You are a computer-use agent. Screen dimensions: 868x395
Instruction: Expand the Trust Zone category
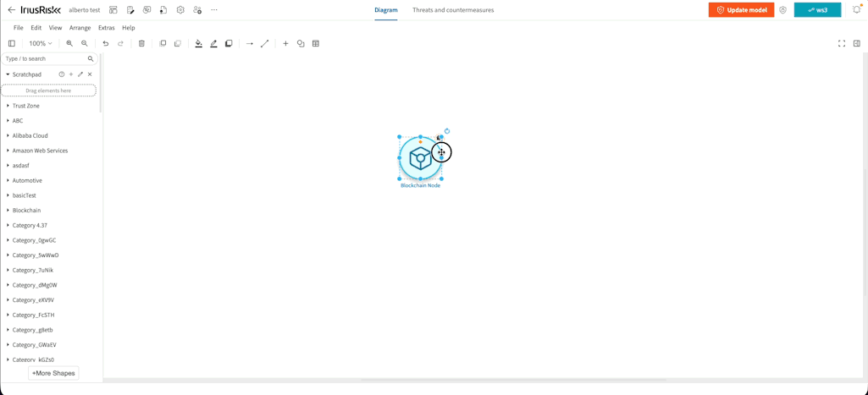(25, 106)
